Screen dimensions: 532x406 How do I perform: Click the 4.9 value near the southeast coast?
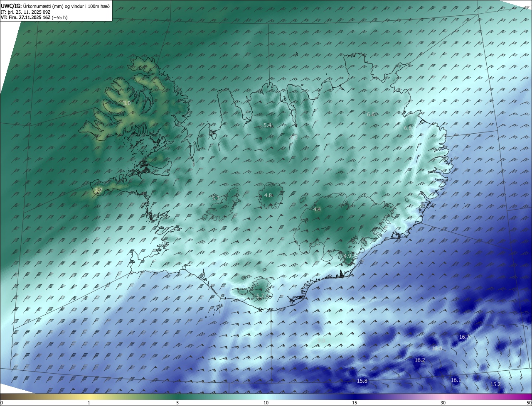(x=348, y=256)
